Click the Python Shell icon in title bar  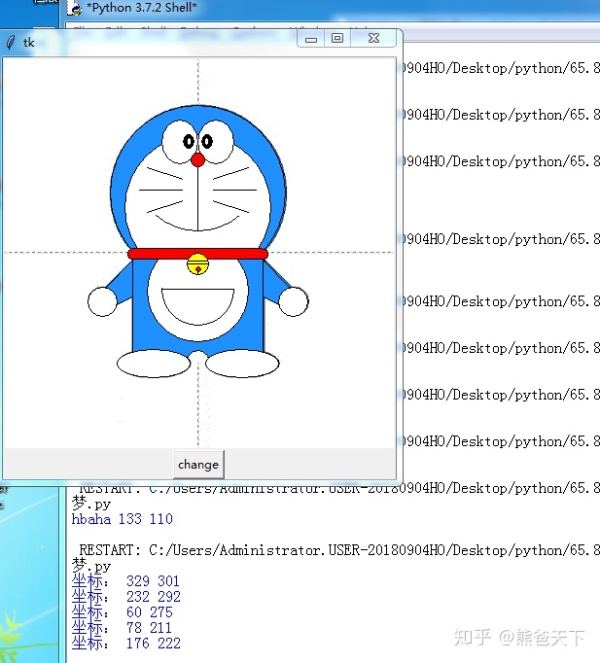pyautogui.click(x=75, y=8)
